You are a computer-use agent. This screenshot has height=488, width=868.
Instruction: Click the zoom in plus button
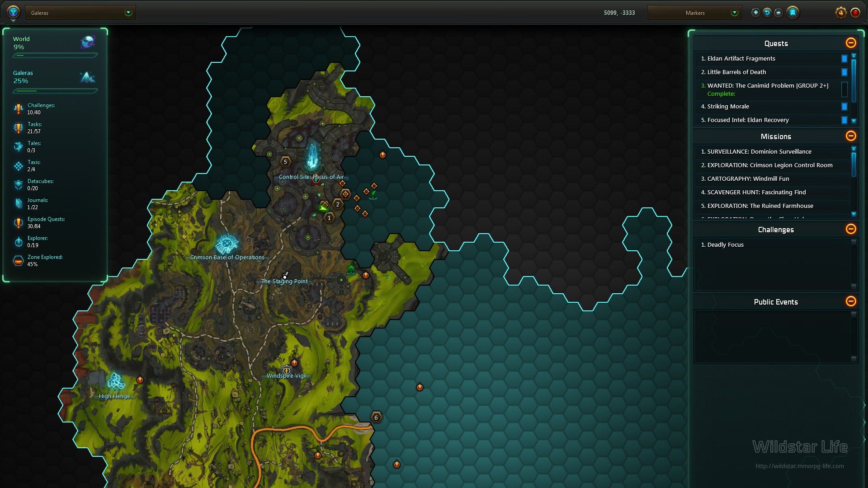(755, 13)
